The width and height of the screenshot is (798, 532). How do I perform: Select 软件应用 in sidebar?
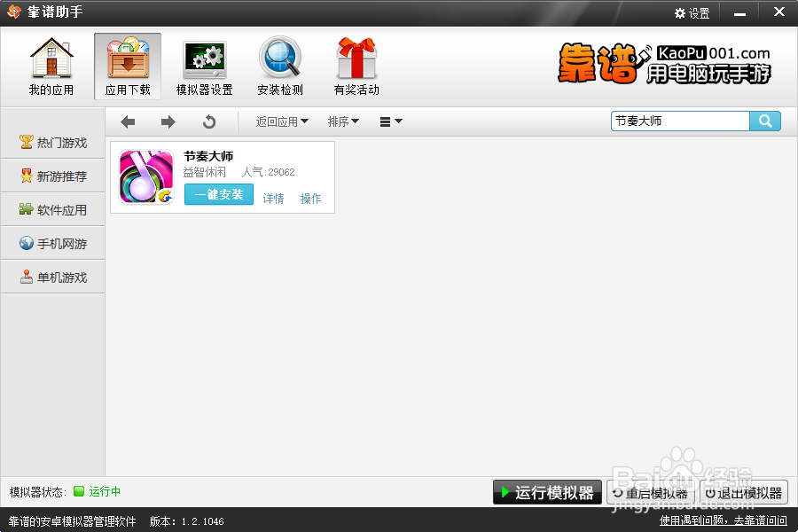click(53, 210)
